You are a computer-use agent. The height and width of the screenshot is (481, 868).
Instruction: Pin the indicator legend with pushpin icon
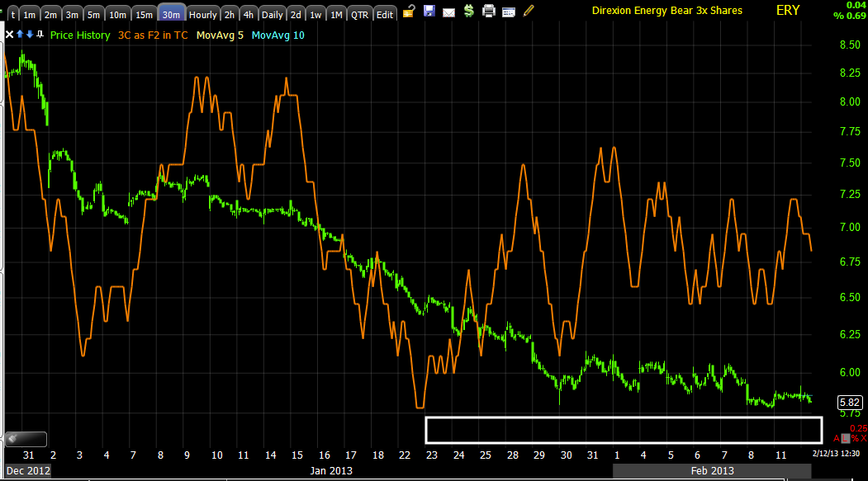[40, 35]
